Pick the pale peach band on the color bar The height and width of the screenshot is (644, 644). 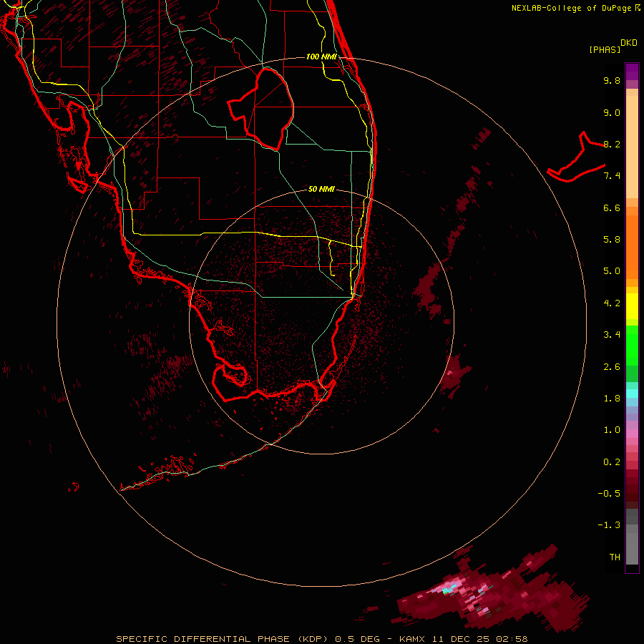[632, 147]
